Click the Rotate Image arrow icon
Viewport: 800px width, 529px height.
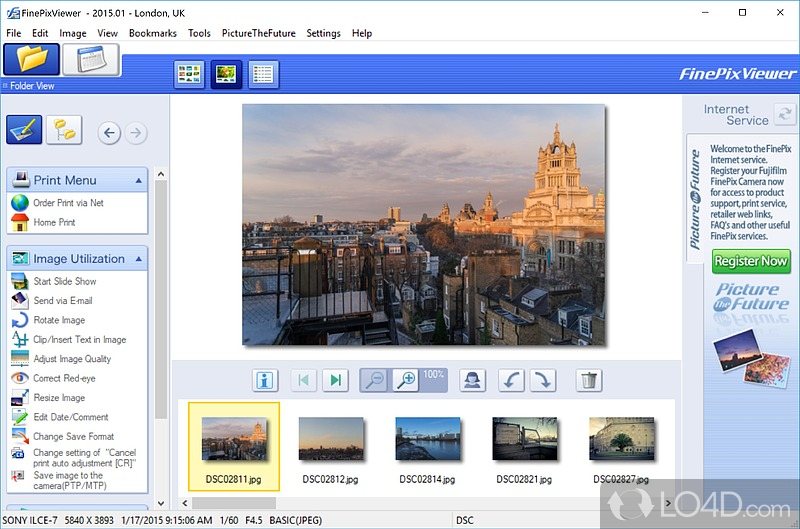coord(20,320)
